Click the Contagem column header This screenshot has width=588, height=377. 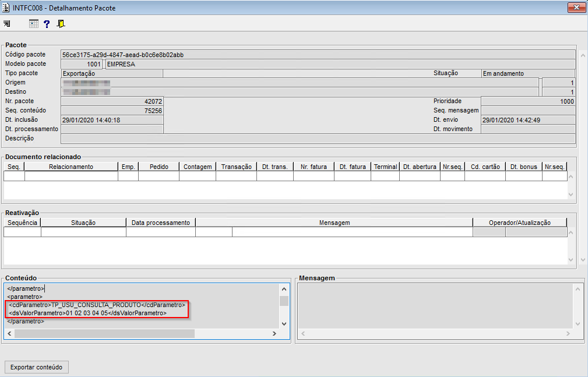pos(198,167)
